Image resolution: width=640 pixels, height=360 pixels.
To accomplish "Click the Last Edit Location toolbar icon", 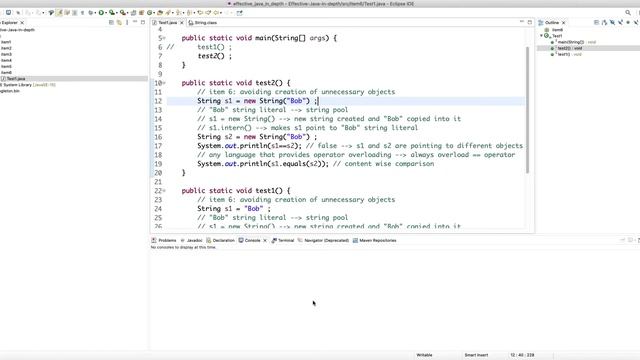I will pyautogui.click(x=200, y=13).
